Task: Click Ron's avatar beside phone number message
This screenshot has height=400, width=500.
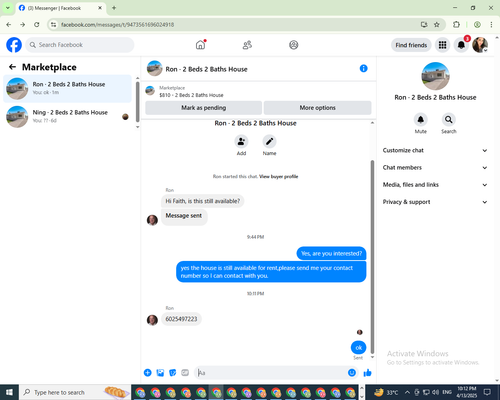Action: 152,320
